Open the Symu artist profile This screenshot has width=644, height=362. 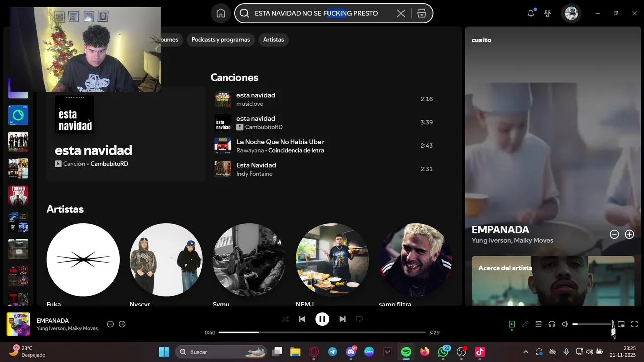(249, 260)
